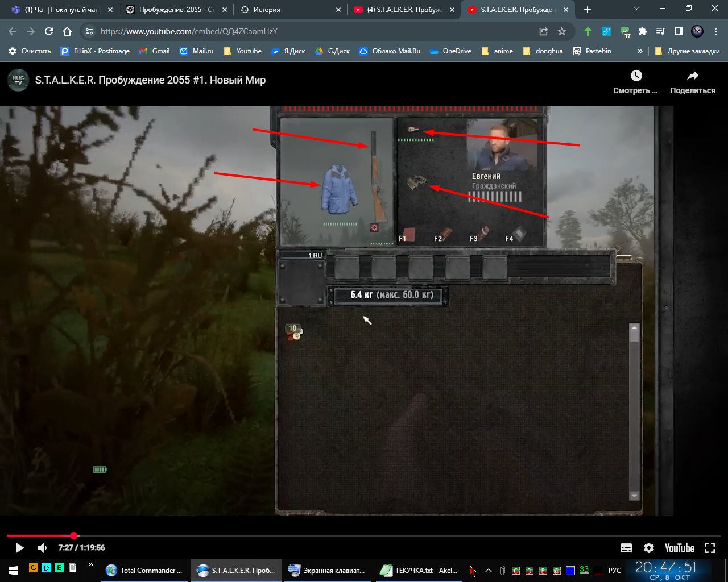The width and height of the screenshot is (728, 582).
Task: Open the YouTube logo link in player
Action: pyautogui.click(x=680, y=548)
